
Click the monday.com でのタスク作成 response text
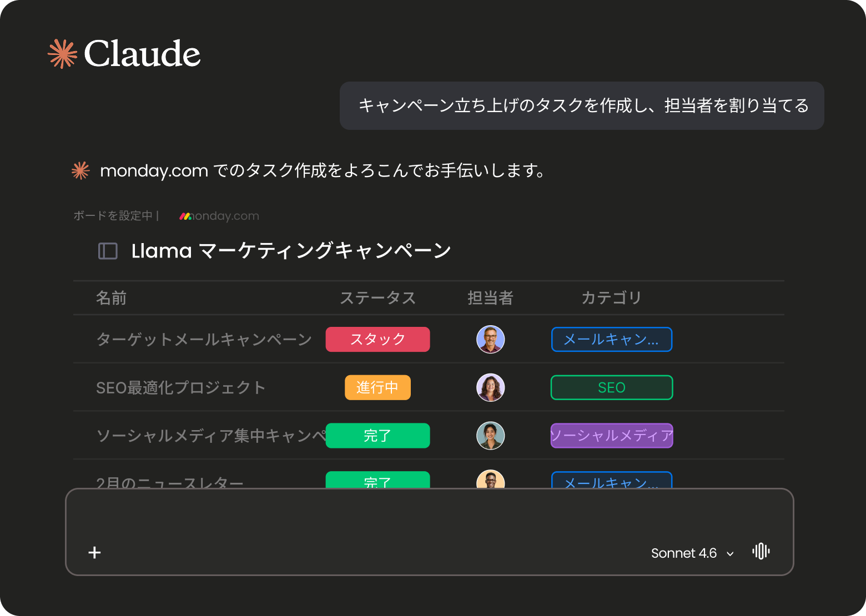click(322, 170)
